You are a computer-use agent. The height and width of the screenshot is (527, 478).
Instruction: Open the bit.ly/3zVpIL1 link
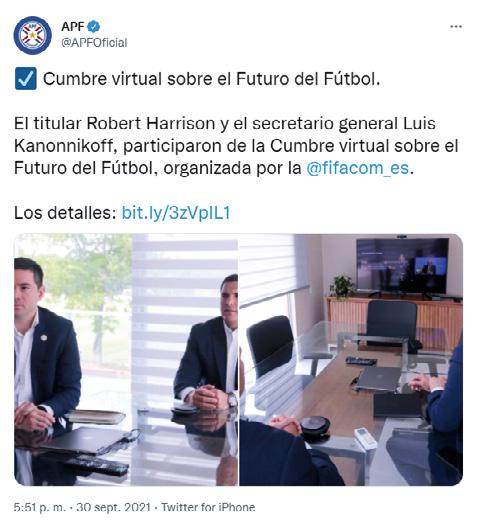pos(176,213)
